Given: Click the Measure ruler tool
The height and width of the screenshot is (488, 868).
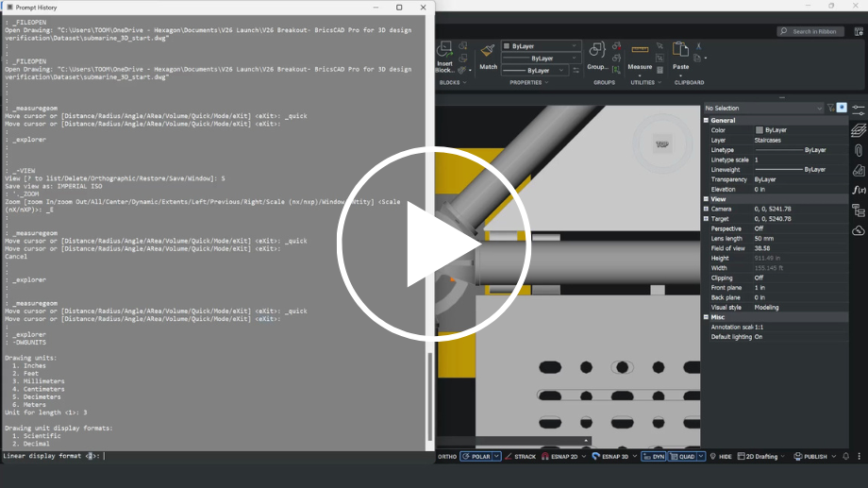Looking at the screenshot, I should tap(640, 50).
